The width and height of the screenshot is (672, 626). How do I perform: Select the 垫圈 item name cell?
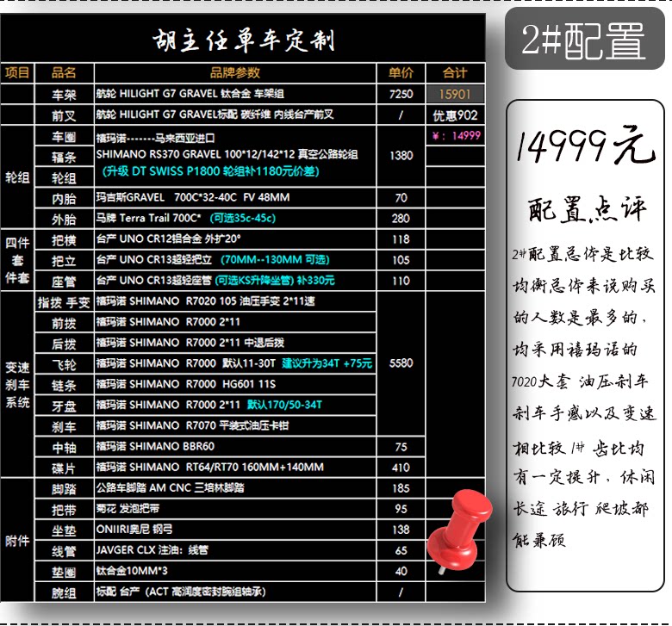point(64,572)
